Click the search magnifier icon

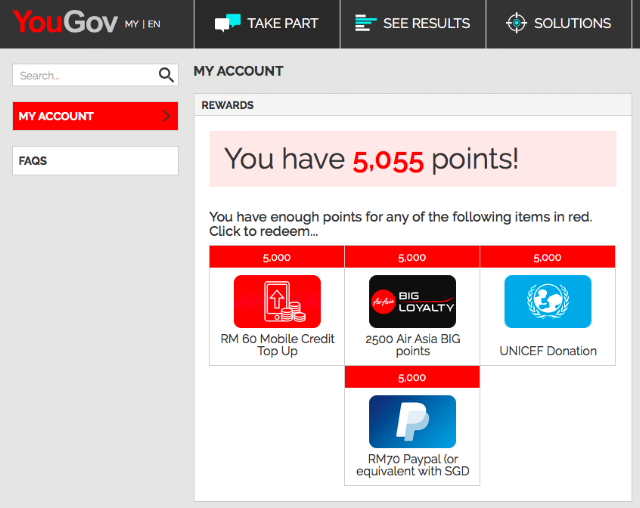point(166,75)
